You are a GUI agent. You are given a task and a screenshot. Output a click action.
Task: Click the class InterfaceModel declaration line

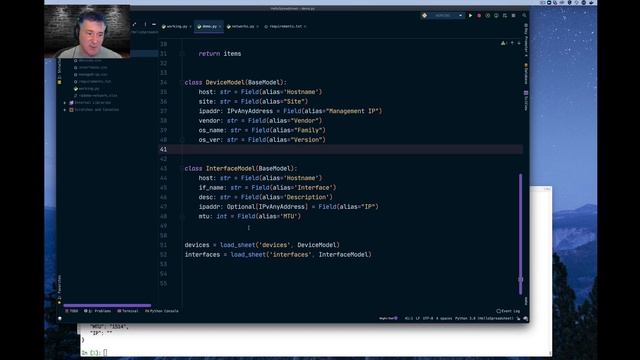click(x=241, y=169)
